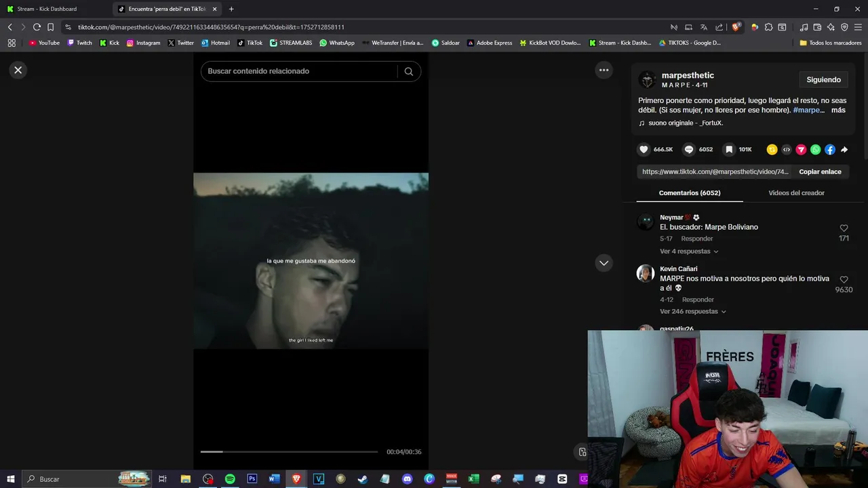
Task: Open Discord from the taskbar
Action: (407, 479)
